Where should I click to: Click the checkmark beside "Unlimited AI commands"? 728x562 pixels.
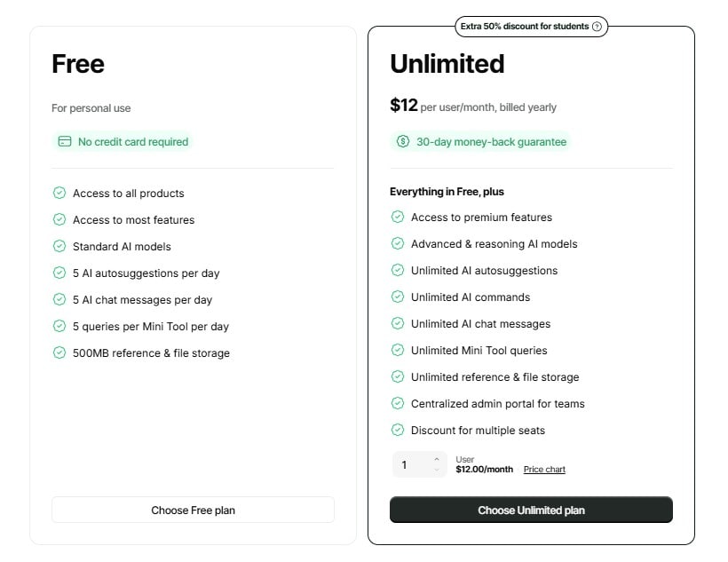tap(397, 297)
